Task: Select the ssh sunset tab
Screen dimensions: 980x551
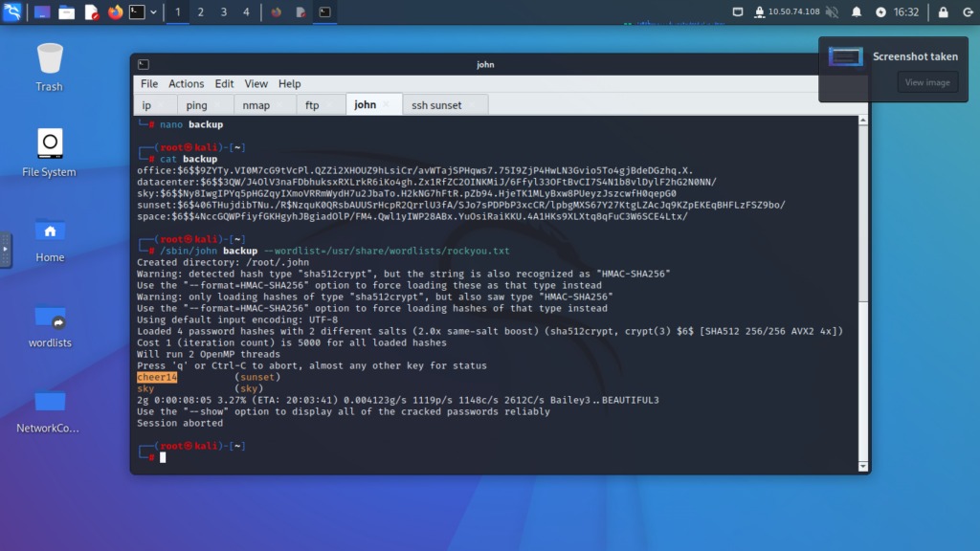Action: (x=436, y=105)
